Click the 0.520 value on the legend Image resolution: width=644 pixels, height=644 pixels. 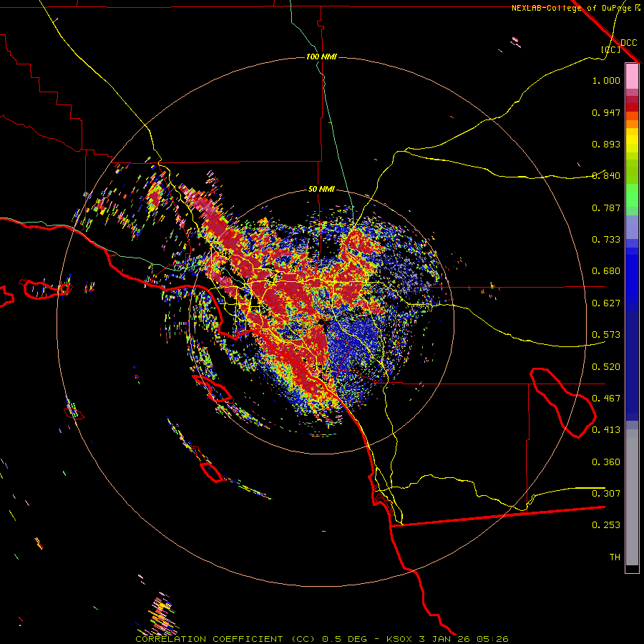point(606,367)
